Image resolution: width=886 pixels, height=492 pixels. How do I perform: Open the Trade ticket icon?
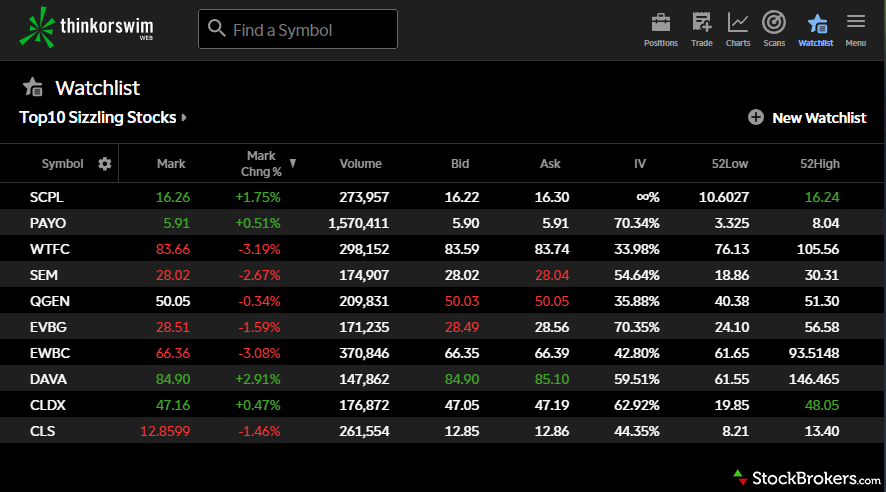[701, 24]
